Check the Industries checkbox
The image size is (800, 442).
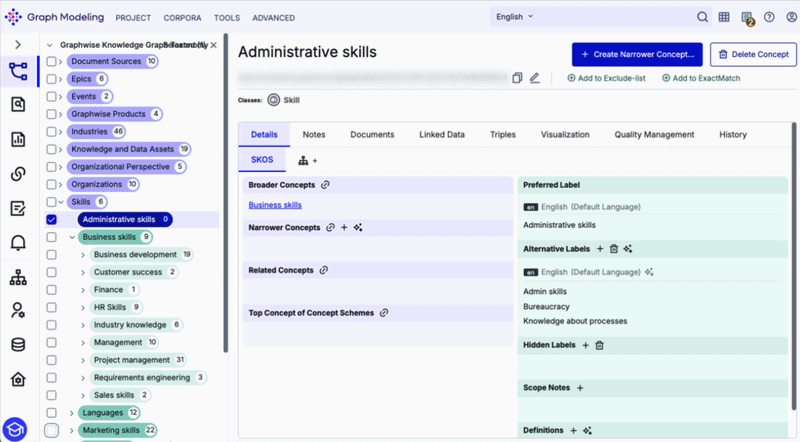(x=52, y=132)
